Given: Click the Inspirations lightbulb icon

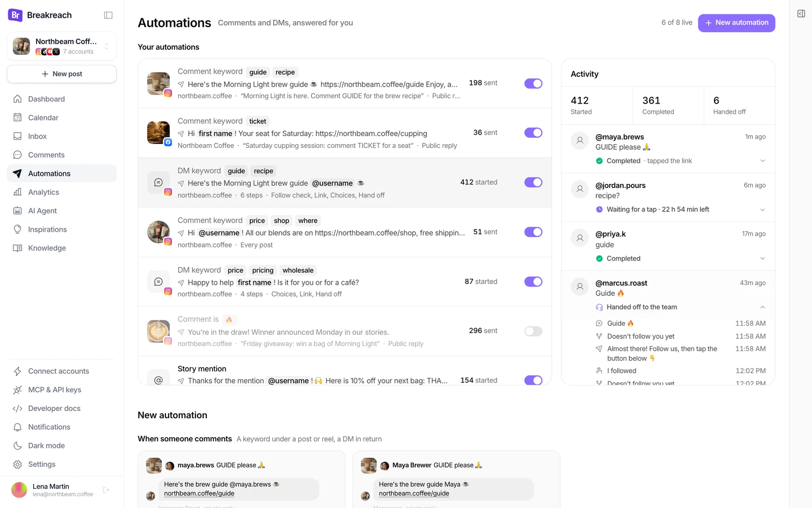Looking at the screenshot, I should pos(17,229).
